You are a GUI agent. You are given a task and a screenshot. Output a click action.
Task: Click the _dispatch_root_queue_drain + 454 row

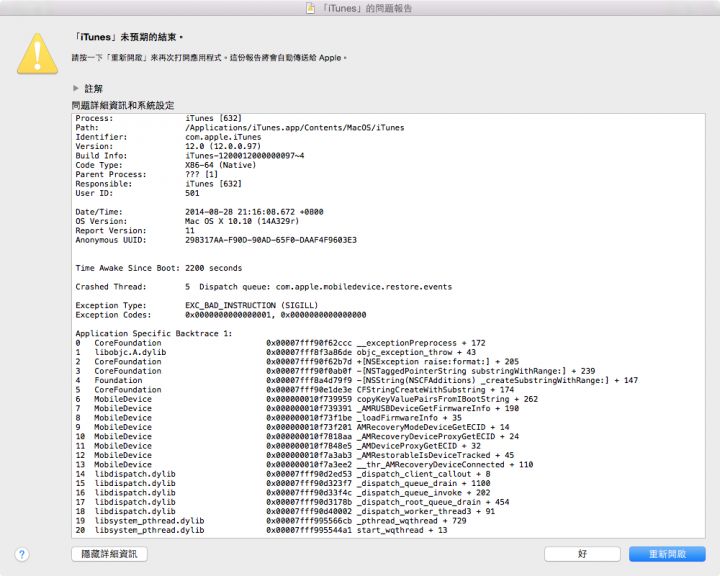point(292,502)
